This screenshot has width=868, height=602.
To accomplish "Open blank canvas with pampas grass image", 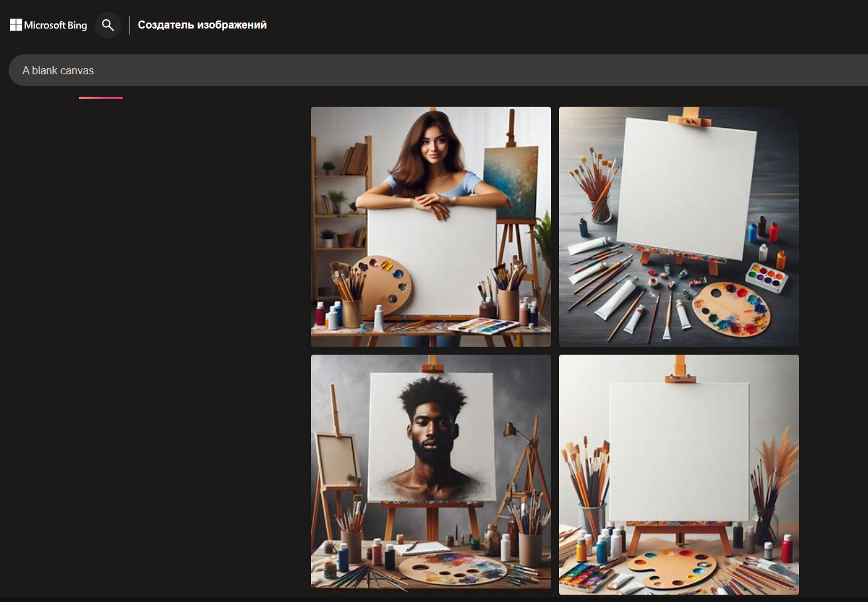I will click(x=679, y=475).
